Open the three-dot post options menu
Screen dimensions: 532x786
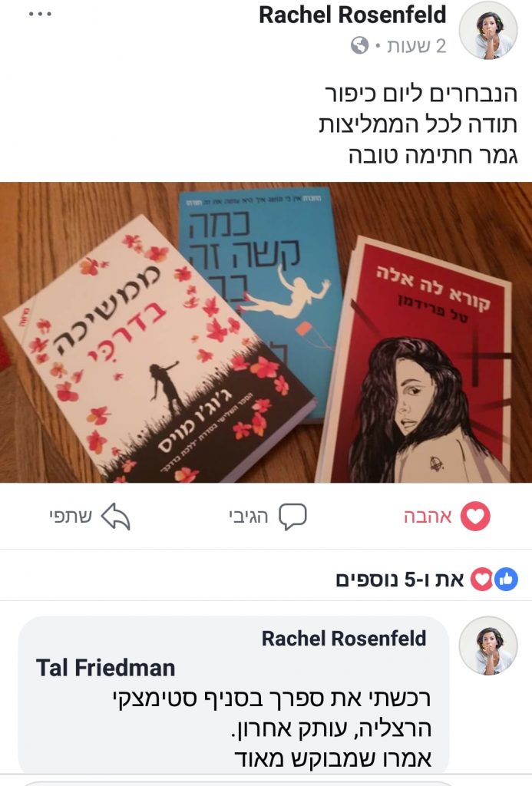(x=40, y=14)
